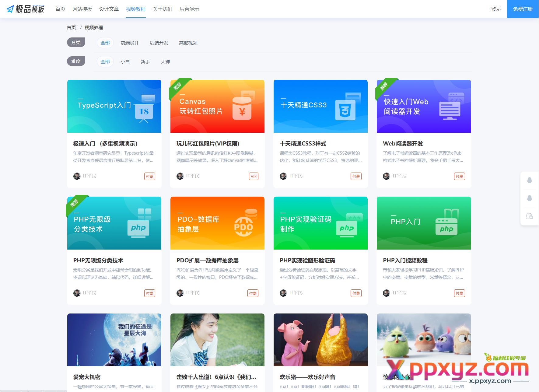Click the 付费 badge on 十天精通CSS3样式 card

tap(356, 177)
